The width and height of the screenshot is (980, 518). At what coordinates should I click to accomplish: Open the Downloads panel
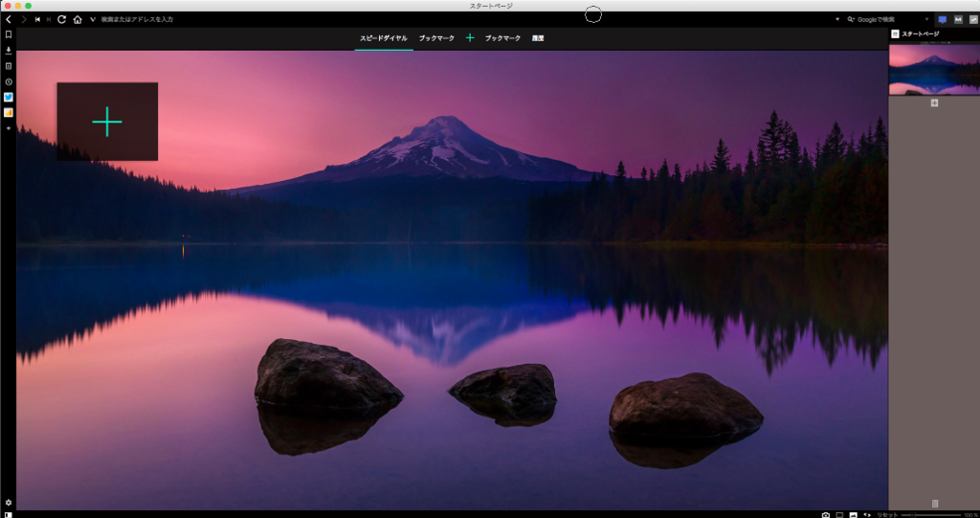coord(8,51)
